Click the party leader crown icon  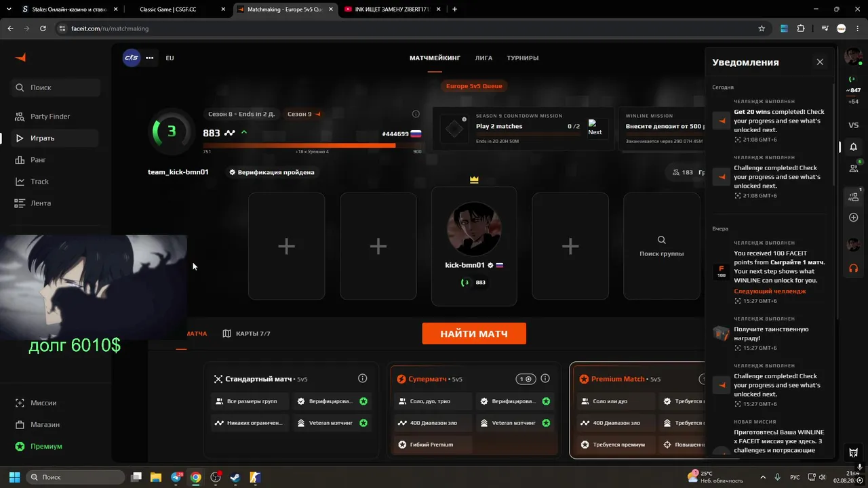tap(474, 180)
